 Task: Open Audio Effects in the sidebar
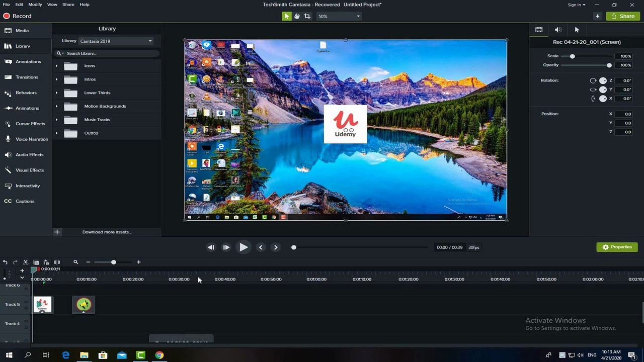pyautogui.click(x=26, y=155)
